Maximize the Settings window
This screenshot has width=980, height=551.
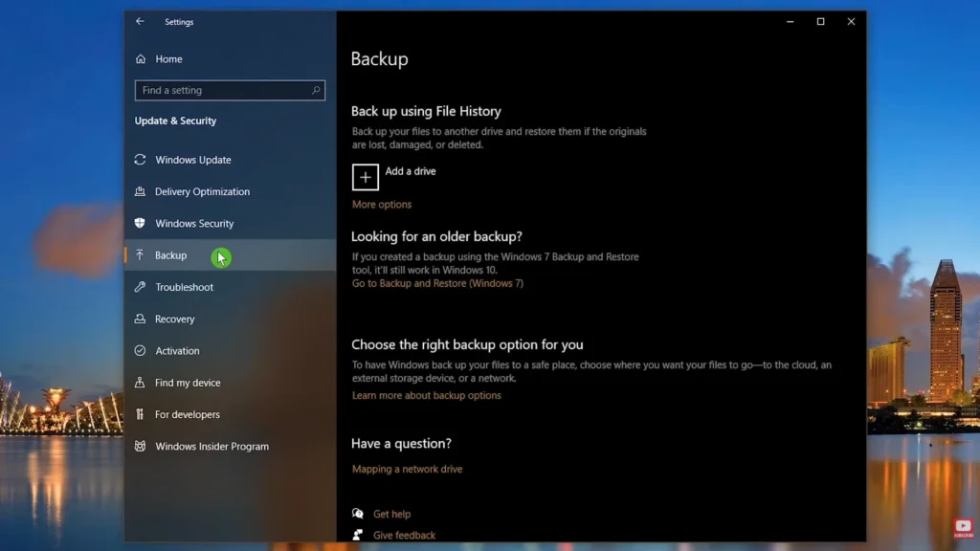click(x=820, y=21)
